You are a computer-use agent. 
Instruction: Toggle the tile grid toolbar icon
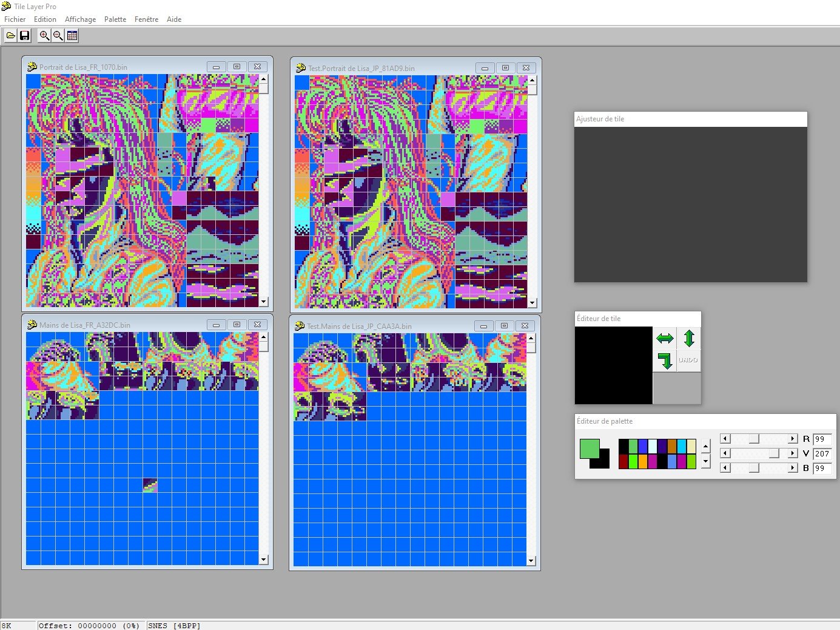click(72, 36)
